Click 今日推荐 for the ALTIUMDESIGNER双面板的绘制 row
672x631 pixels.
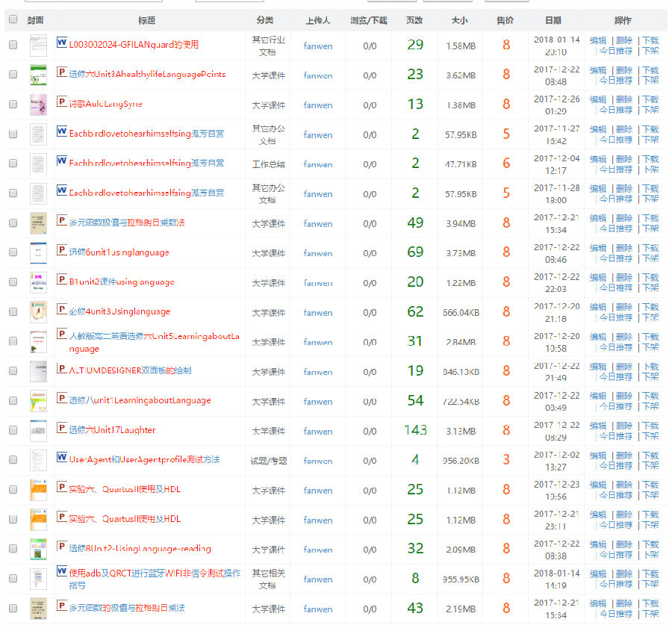point(616,377)
